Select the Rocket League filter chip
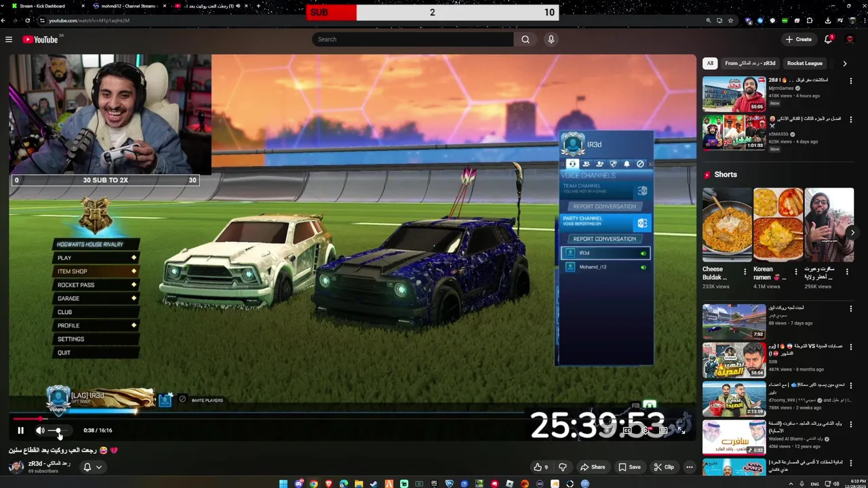 click(805, 64)
